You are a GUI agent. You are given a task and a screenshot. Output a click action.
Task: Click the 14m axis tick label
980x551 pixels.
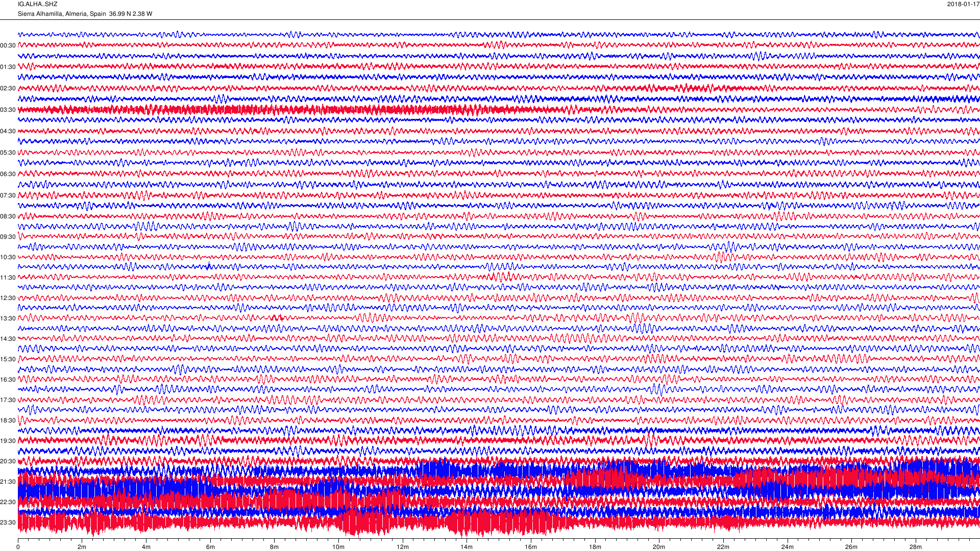467,547
